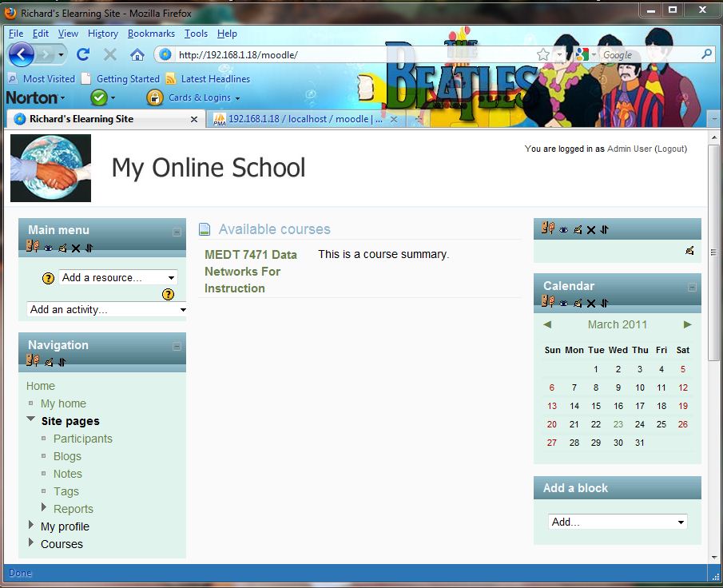Edit Navigation block settings

[x=49, y=362]
